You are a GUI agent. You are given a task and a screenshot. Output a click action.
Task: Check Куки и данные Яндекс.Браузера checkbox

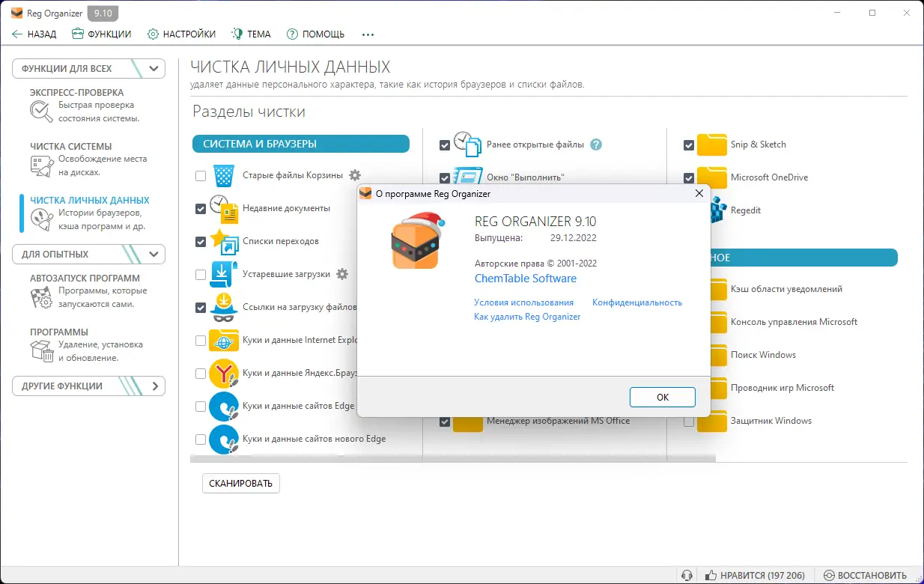[201, 374]
